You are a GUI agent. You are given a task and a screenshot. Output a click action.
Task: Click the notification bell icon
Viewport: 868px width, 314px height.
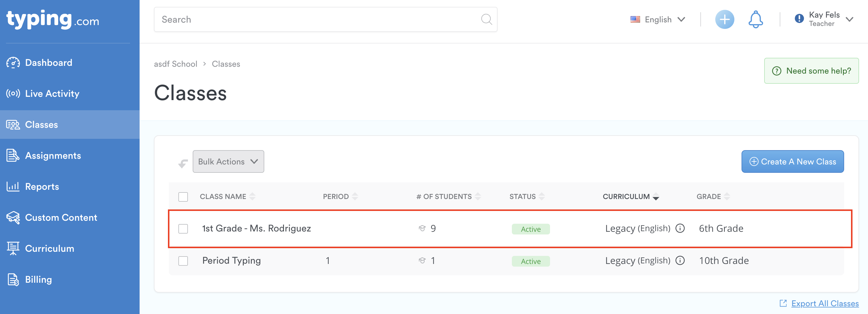pos(756,20)
